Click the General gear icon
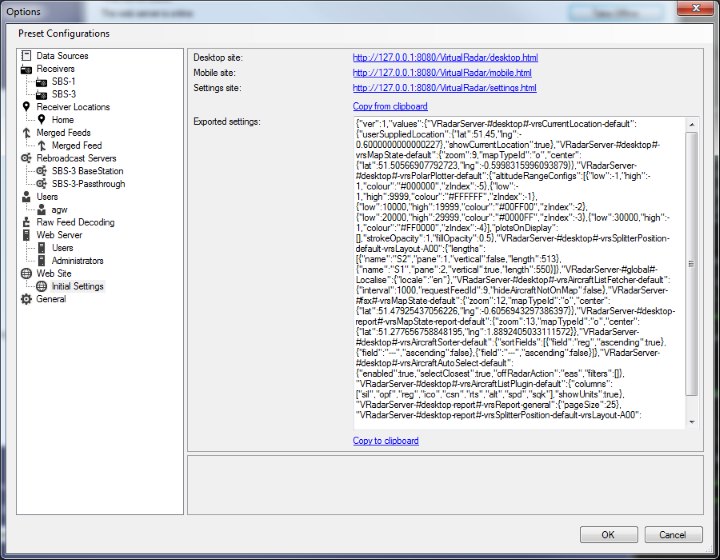This screenshot has width=720, height=560. [26, 299]
